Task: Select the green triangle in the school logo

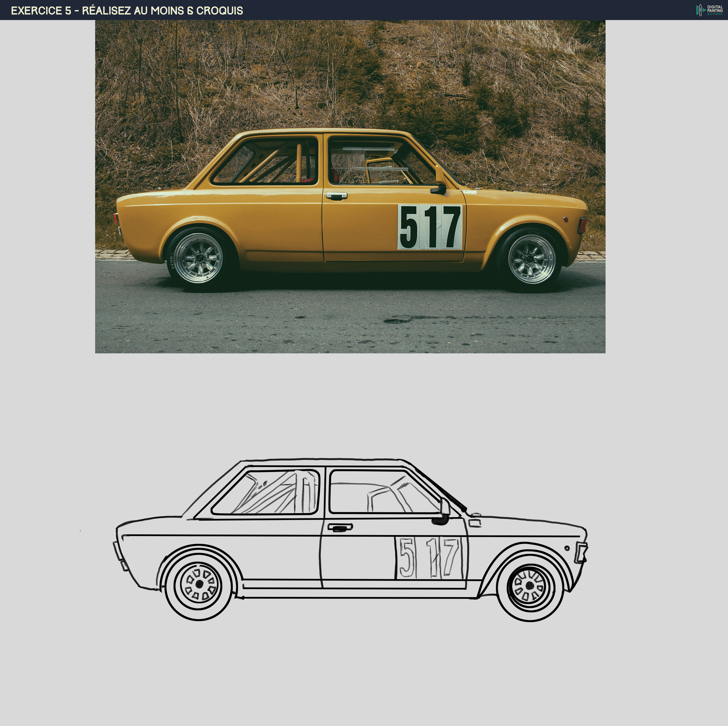Action: point(704,10)
